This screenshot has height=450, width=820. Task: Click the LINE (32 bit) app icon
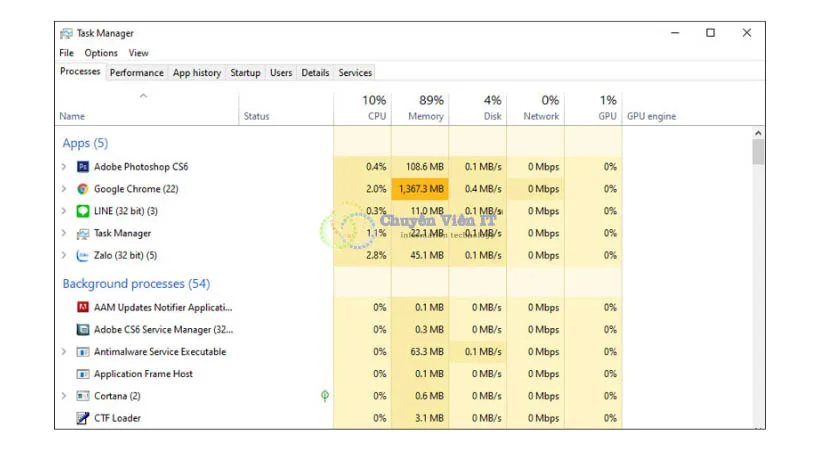[x=83, y=211]
